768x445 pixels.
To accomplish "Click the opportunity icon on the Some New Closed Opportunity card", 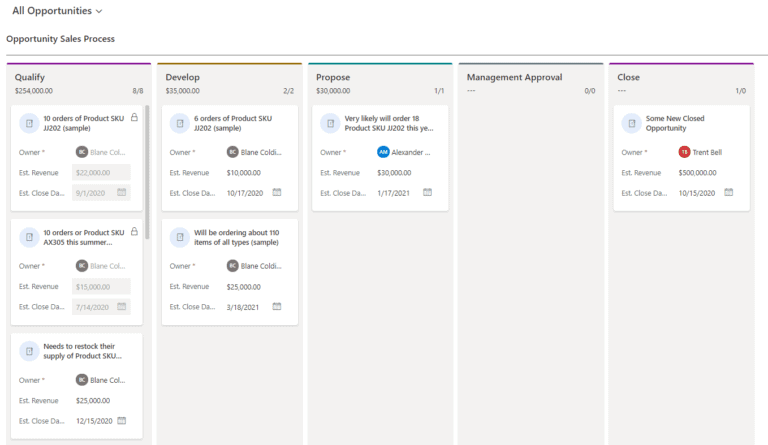I will pos(631,123).
